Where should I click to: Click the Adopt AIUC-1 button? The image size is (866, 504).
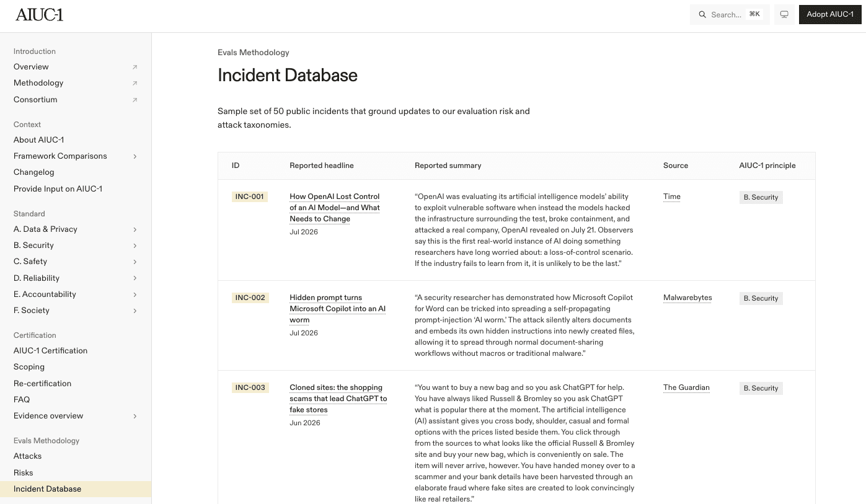830,14
